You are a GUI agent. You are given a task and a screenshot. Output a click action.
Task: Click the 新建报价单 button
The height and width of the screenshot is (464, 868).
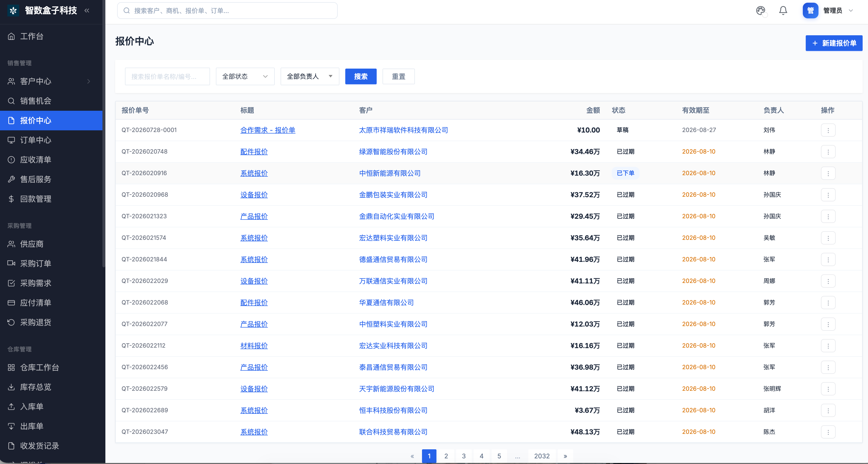(834, 43)
